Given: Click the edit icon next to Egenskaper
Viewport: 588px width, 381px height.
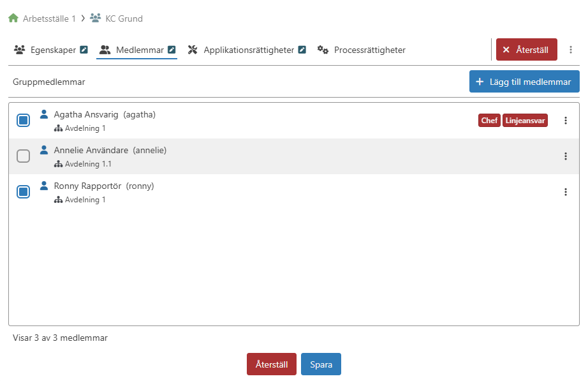Looking at the screenshot, I should (84, 50).
